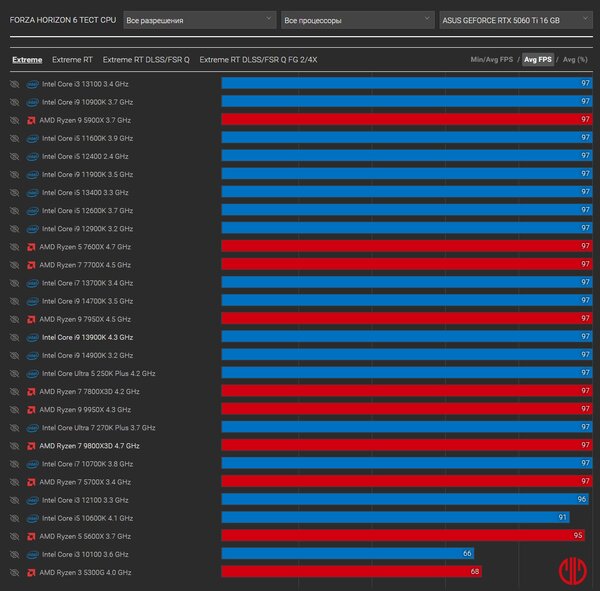Click Intel logo beside Core Ultra 5 250K Plus
This screenshot has width=600, height=591.
tap(33, 374)
